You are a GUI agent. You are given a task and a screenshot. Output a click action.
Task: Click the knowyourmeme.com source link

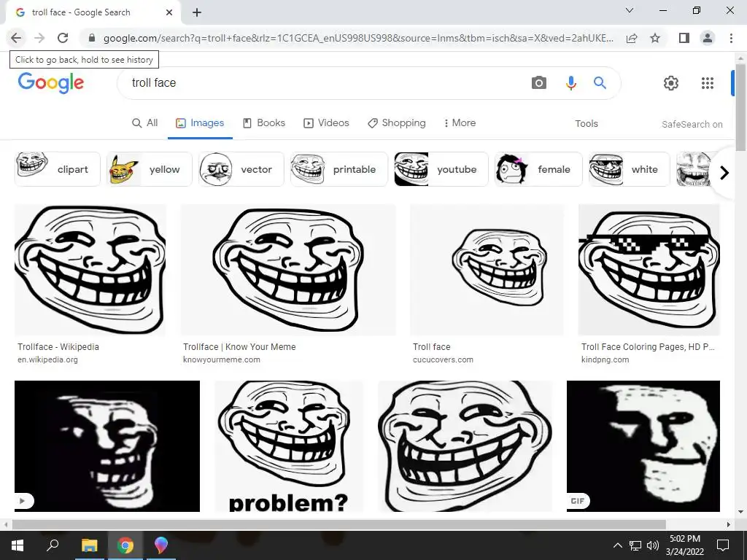point(222,359)
